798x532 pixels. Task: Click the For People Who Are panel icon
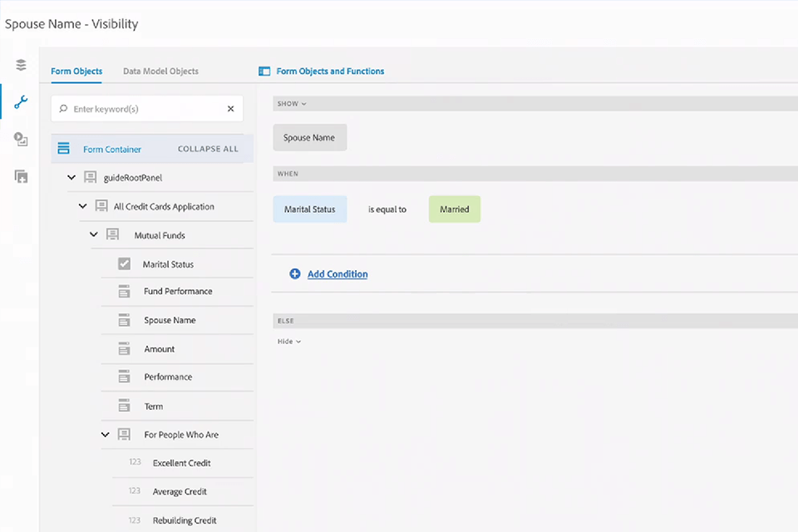pyautogui.click(x=124, y=434)
